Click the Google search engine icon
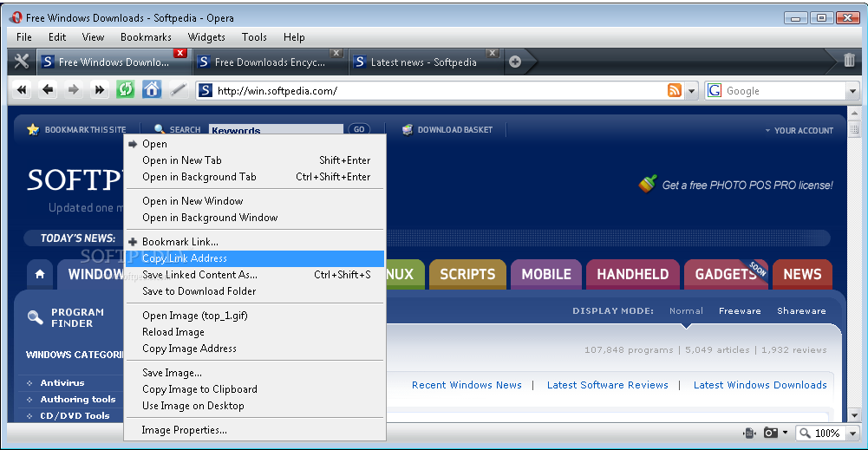Image resolution: width=868 pixels, height=450 pixels. tap(715, 91)
